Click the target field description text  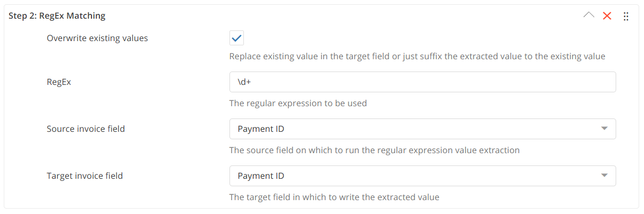pos(334,197)
